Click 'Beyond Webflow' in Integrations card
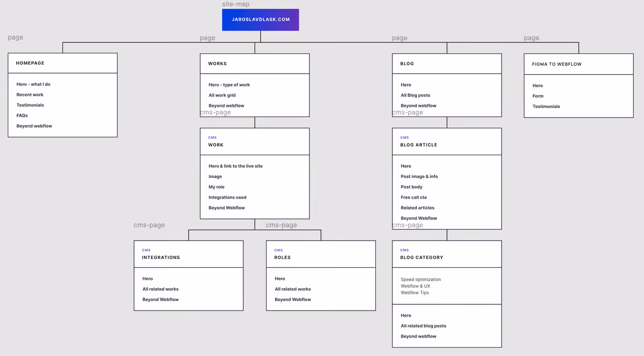 click(x=161, y=300)
